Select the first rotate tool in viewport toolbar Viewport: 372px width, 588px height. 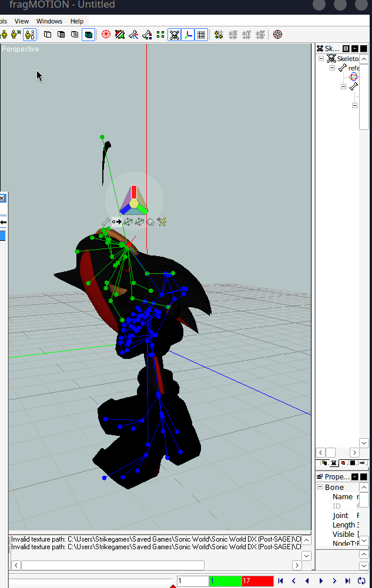point(128,222)
